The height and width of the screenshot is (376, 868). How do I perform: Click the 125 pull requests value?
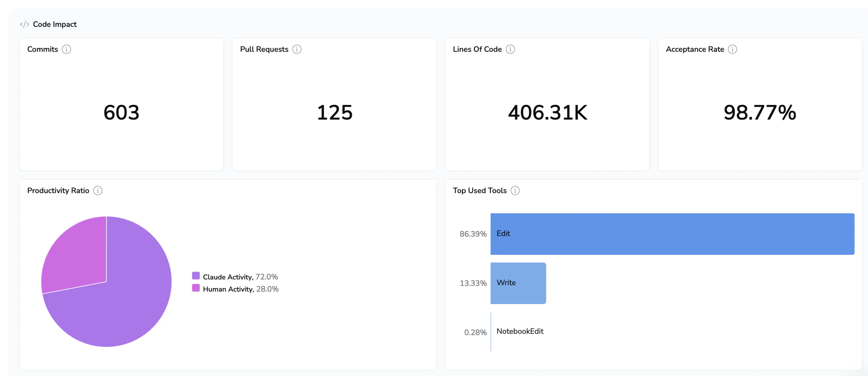point(335,112)
